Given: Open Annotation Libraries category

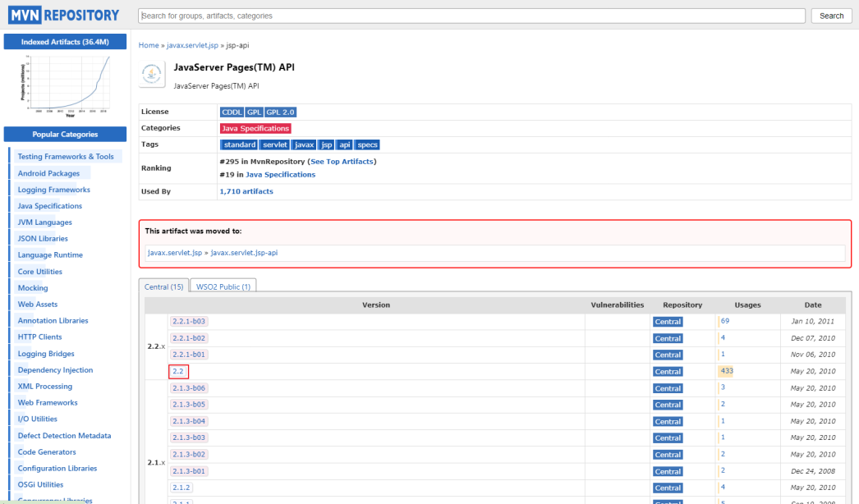Looking at the screenshot, I should point(53,321).
